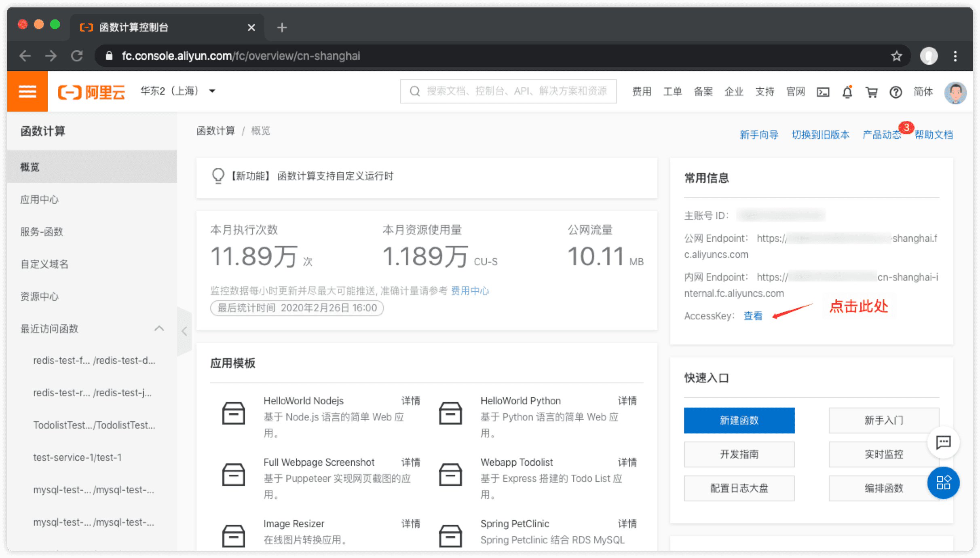Image resolution: width=980 pixels, height=558 pixels.
Task: Click the 函数计算支持自定义运行时 announcement
Action: pyautogui.click(x=335, y=176)
